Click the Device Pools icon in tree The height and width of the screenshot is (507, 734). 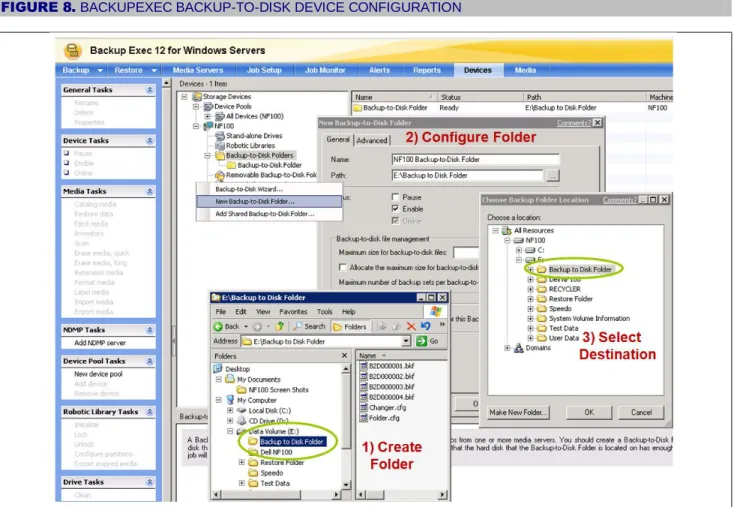click(x=209, y=106)
